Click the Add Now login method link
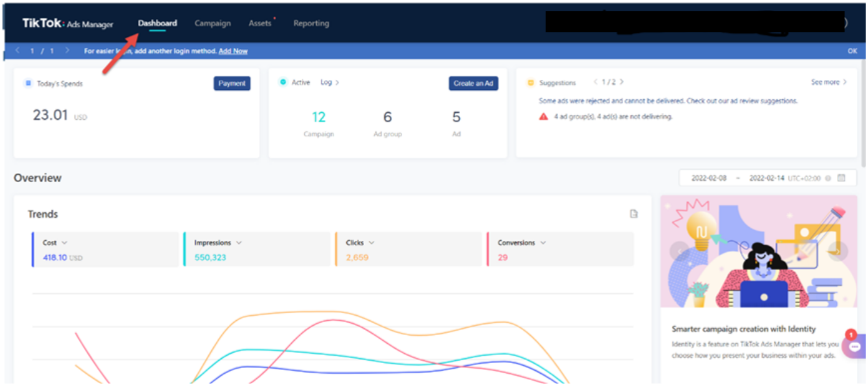868x385 pixels. click(x=233, y=51)
